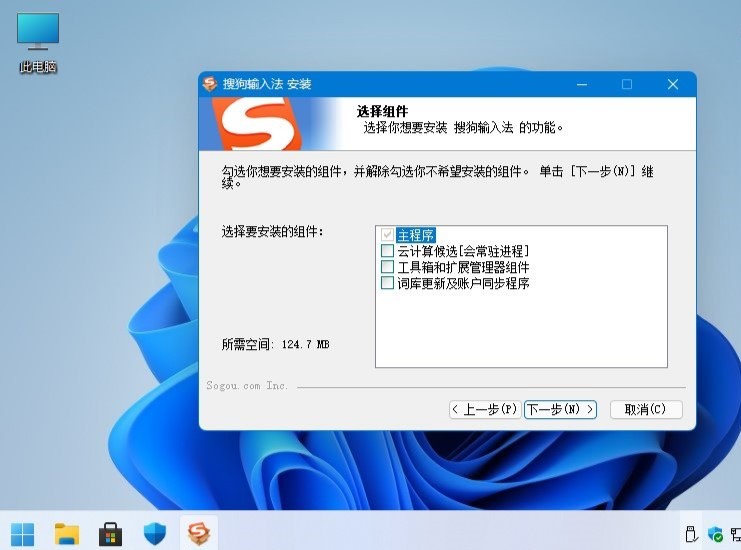Enable the 云计算候选 component checkbox
The height and width of the screenshot is (550, 741).
[x=388, y=251]
